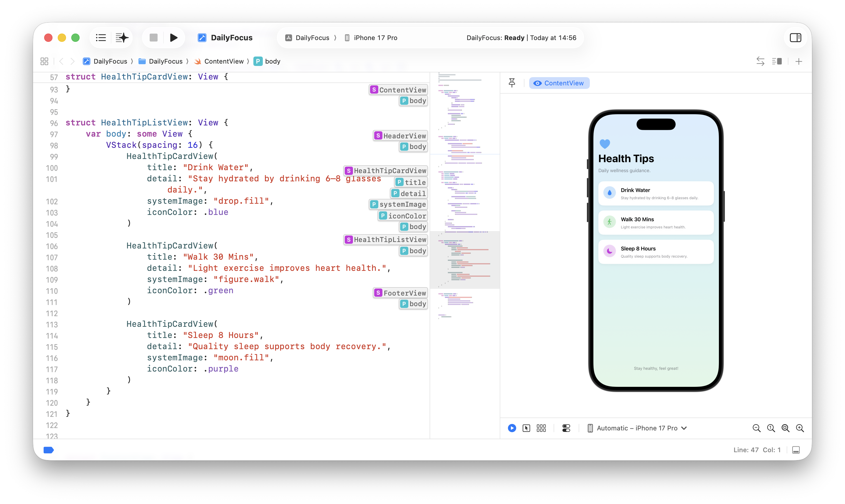Add a new editor with plus button
The width and height of the screenshot is (845, 504).
point(799,62)
